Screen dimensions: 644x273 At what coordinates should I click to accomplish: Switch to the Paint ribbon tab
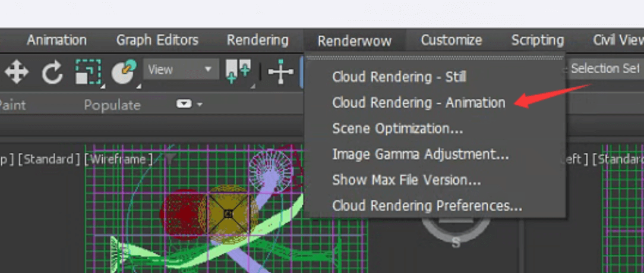point(12,105)
